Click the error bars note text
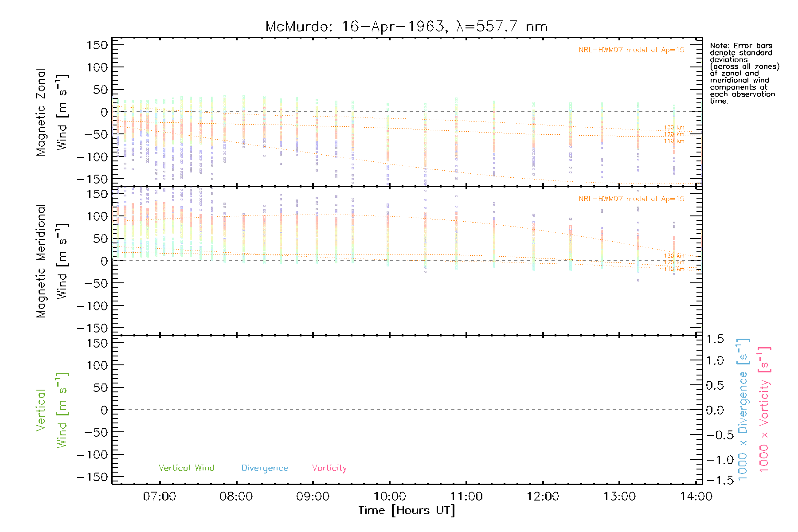The width and height of the screenshot is (798, 532). tap(744, 73)
